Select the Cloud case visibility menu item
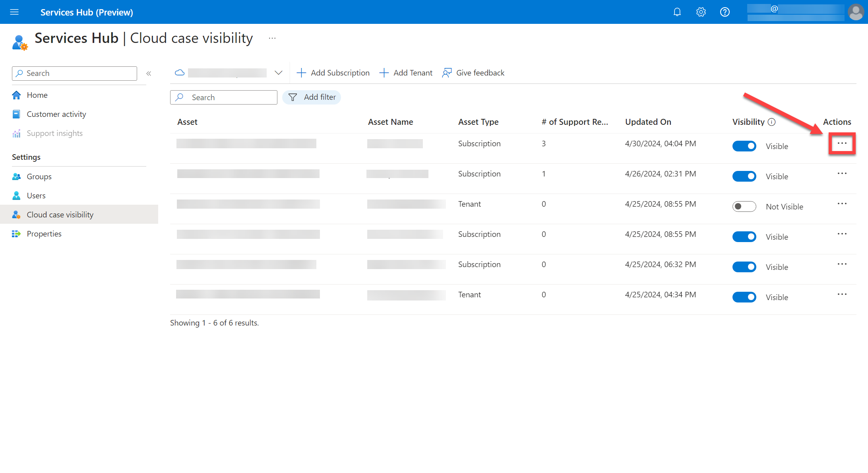The width and height of the screenshot is (868, 473). 60,214
